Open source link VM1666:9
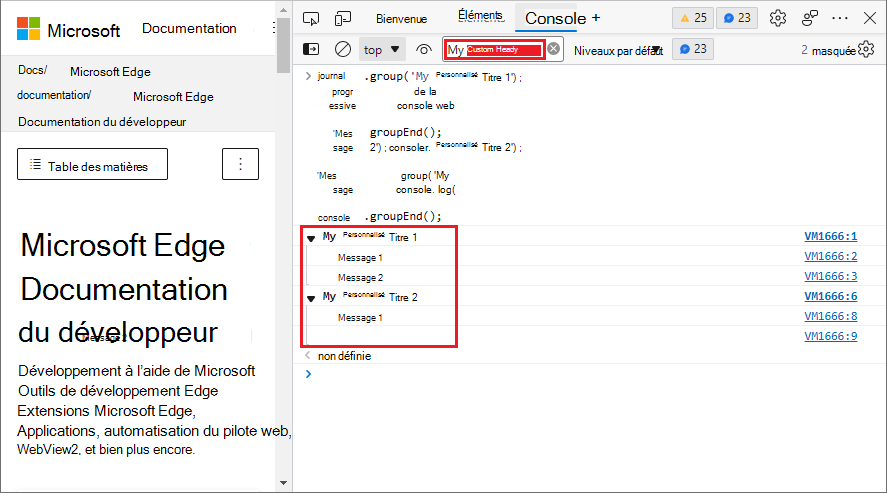887x493 pixels. coord(830,336)
